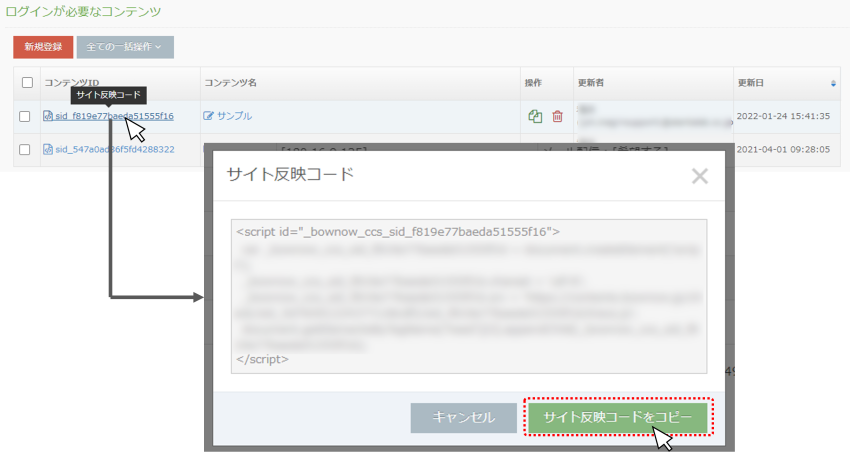Click the green copy icon in サンプル row
Viewport: 850px width, 452px height.
(x=535, y=116)
